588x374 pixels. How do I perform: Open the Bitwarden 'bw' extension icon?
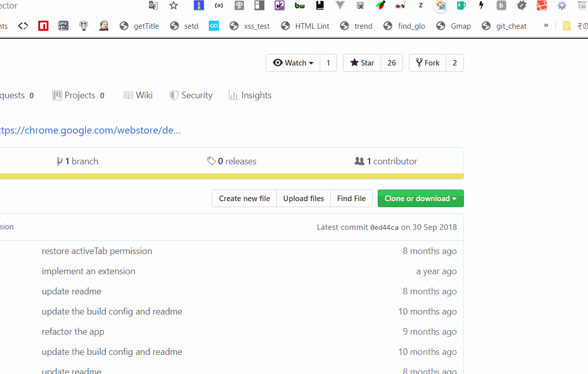[300, 6]
